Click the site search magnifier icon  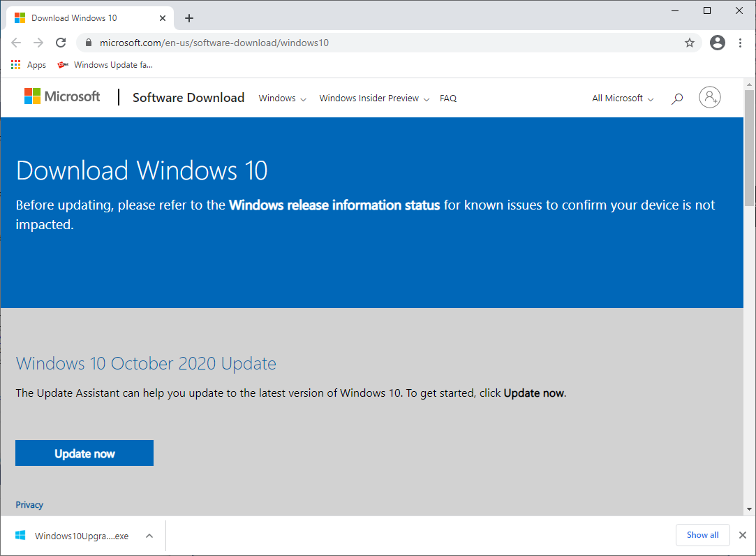(x=677, y=98)
